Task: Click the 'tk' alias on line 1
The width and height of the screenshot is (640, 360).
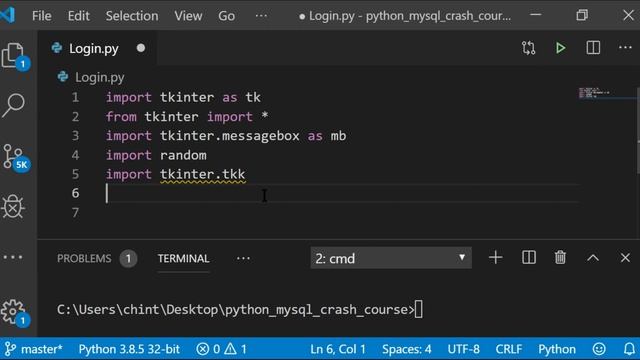Action: 253,98
